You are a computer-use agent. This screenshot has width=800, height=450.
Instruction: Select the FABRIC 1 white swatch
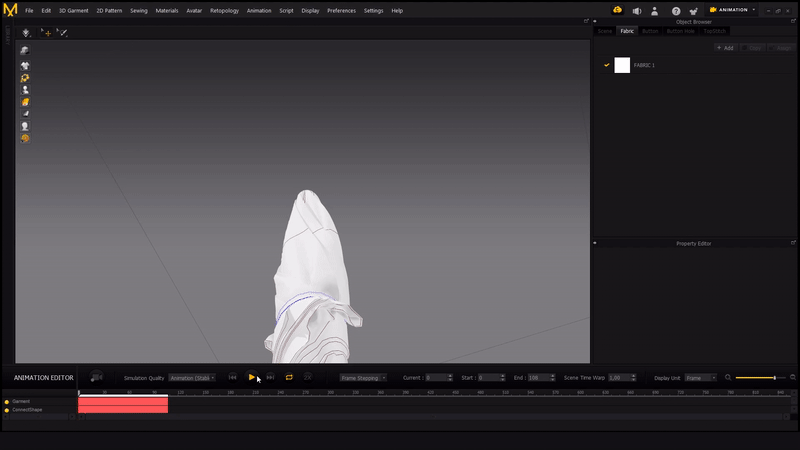622,65
